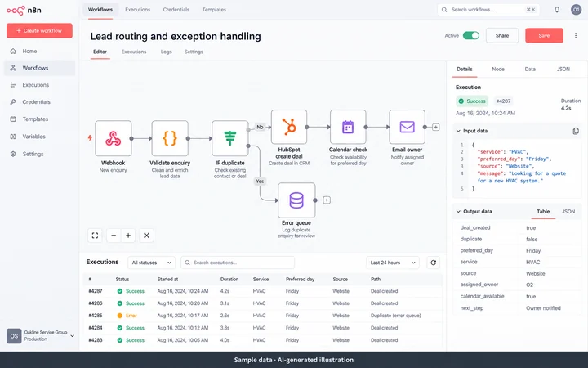Image resolution: width=588 pixels, height=368 pixels.
Task: Copy the input data
Action: click(x=576, y=131)
